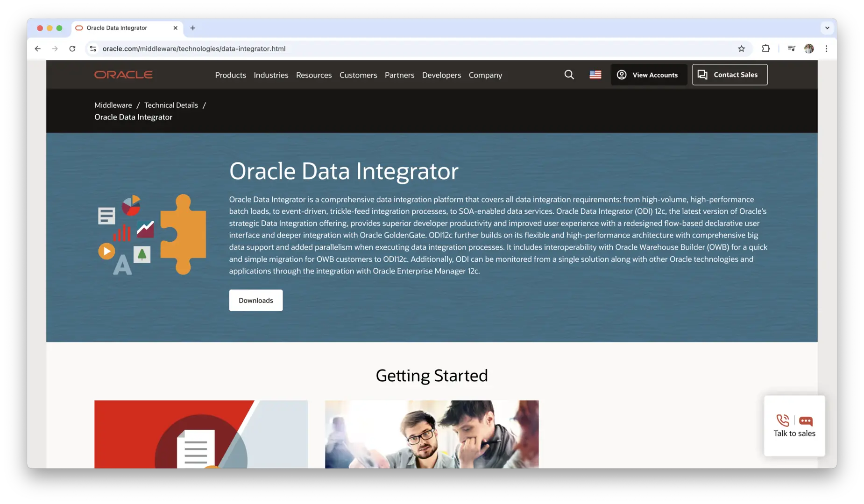Expand the tab search dropdown arrow
Image resolution: width=864 pixels, height=504 pixels.
[x=827, y=28]
